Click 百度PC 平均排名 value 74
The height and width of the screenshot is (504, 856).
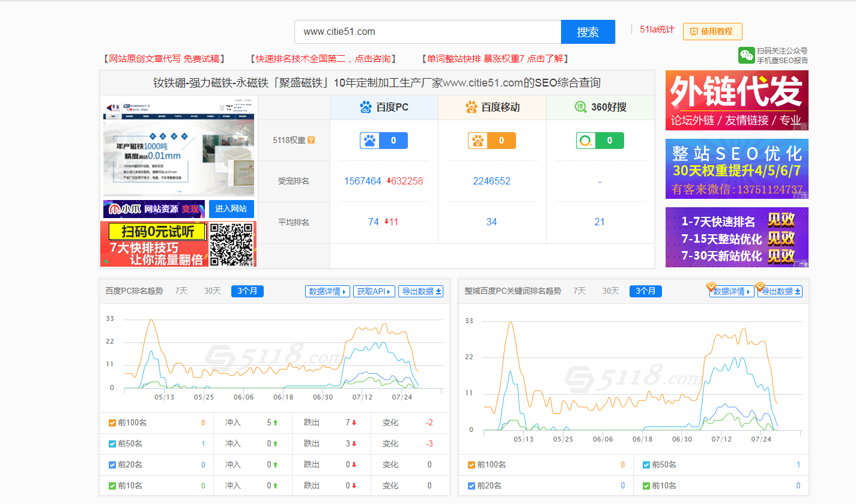click(x=374, y=222)
